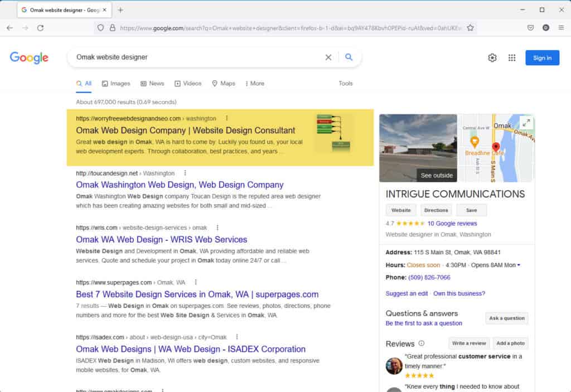The image size is (571, 392).
Task: Click the red map pin marker
Action: (x=496, y=147)
